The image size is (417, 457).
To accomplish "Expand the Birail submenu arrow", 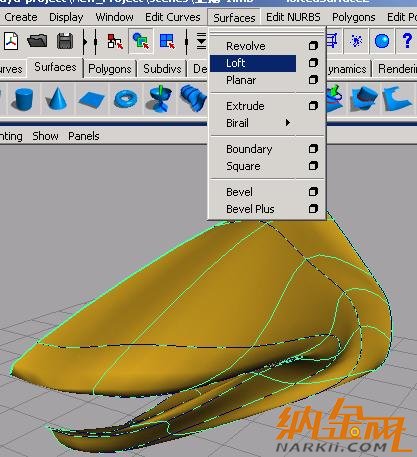I will [x=288, y=123].
